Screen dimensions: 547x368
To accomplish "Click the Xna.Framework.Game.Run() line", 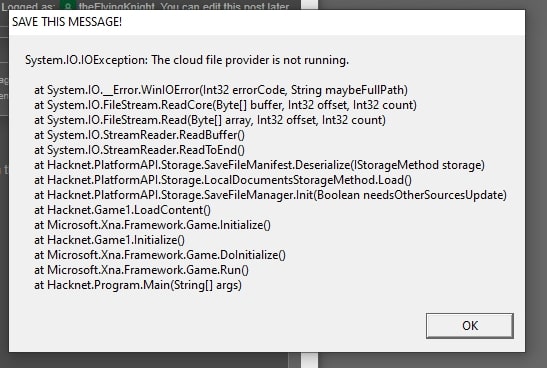I will pos(141,270).
